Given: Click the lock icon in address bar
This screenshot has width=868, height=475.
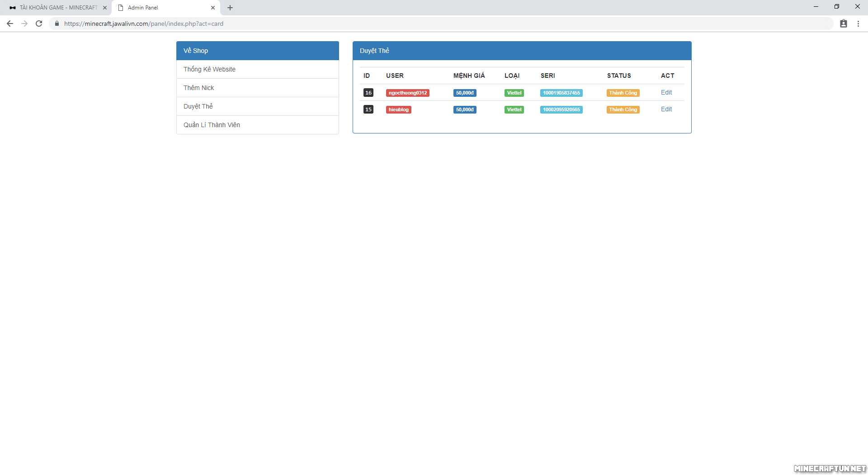Looking at the screenshot, I should pyautogui.click(x=57, y=24).
